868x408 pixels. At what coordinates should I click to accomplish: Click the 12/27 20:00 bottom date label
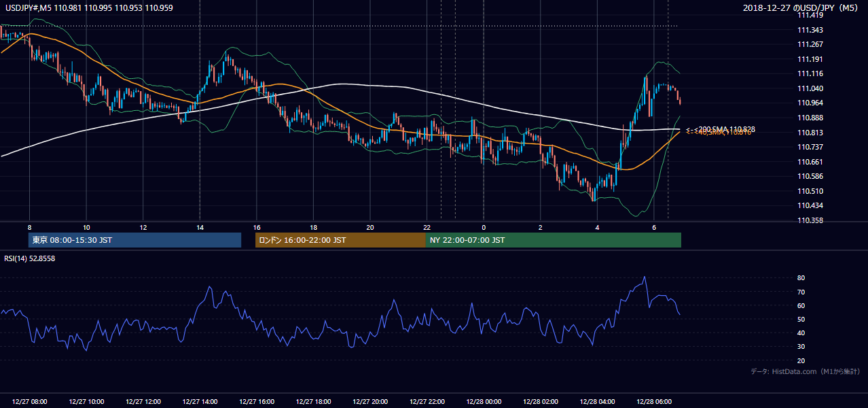click(370, 402)
